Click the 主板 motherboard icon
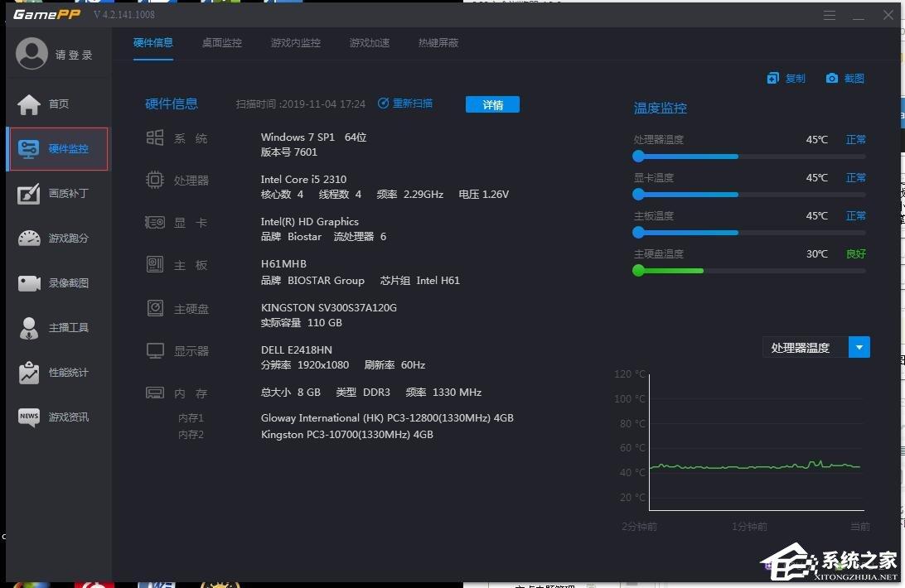The image size is (905, 588). [x=155, y=264]
